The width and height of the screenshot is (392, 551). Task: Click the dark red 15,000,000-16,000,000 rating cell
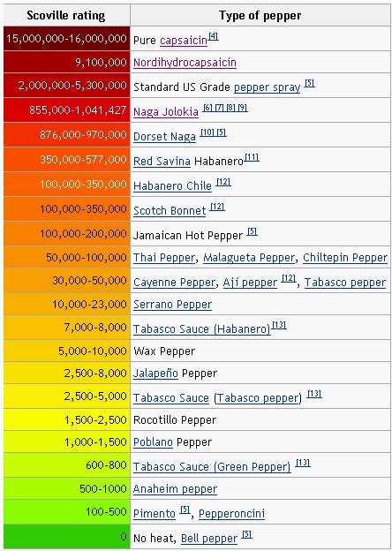pos(67,38)
